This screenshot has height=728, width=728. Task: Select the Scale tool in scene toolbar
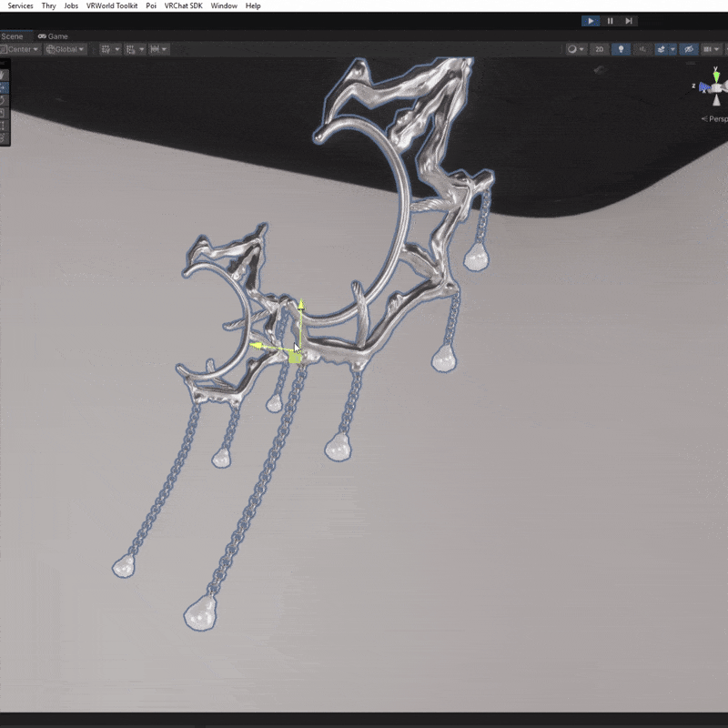click(3, 114)
